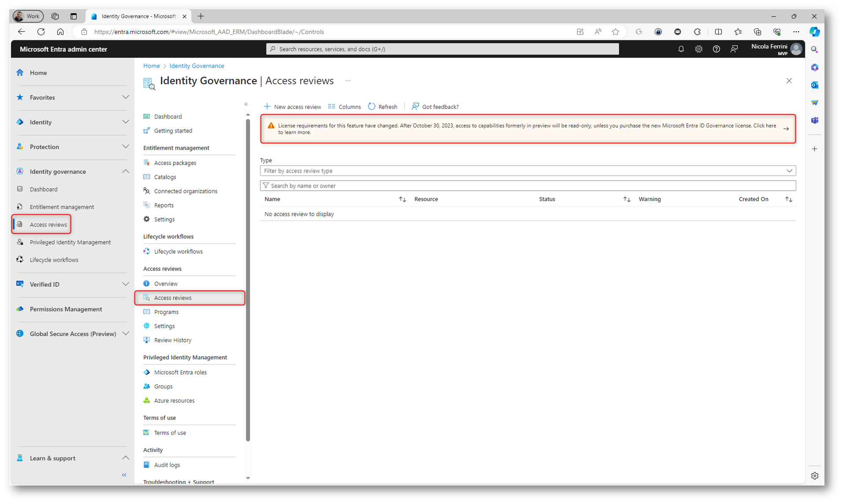The width and height of the screenshot is (843, 504).
Task: Sort by Name column arrows
Action: 402,199
